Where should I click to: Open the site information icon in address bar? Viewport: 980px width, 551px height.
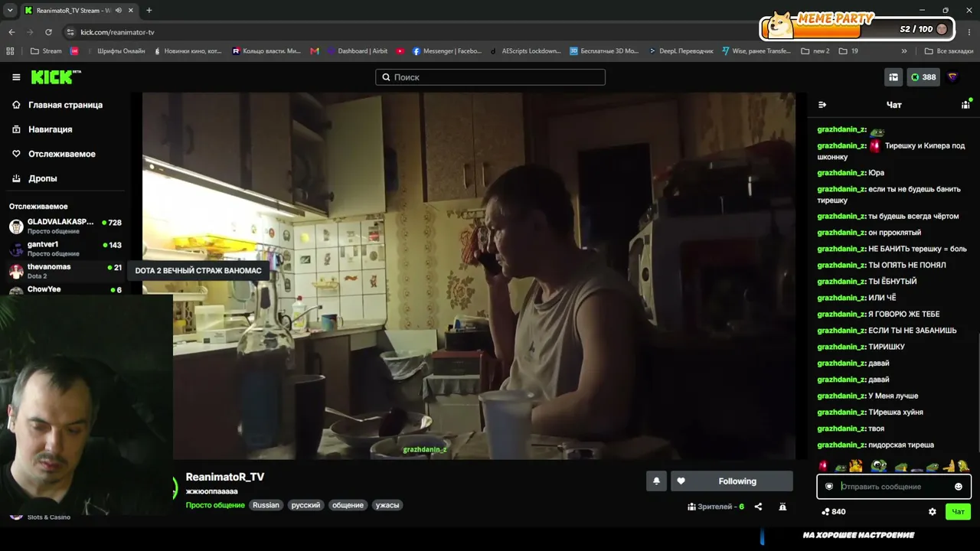coord(70,32)
